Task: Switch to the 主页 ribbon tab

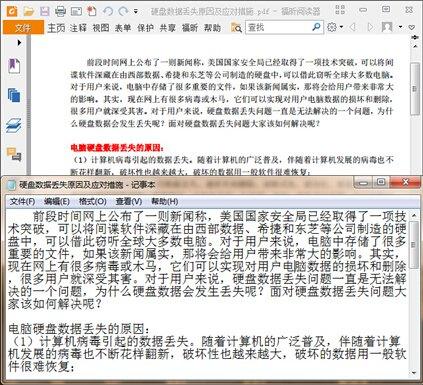Action: click(x=56, y=28)
